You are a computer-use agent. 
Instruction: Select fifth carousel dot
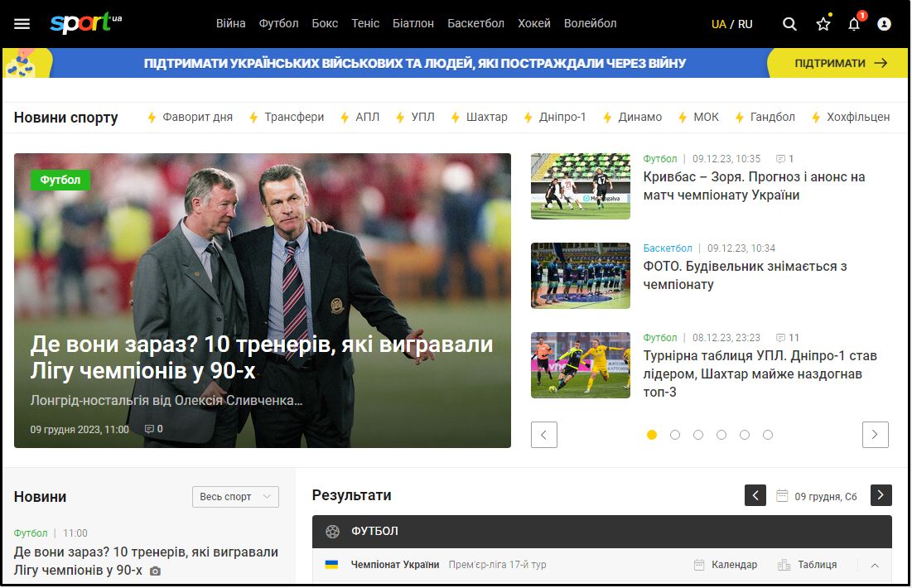click(x=745, y=435)
